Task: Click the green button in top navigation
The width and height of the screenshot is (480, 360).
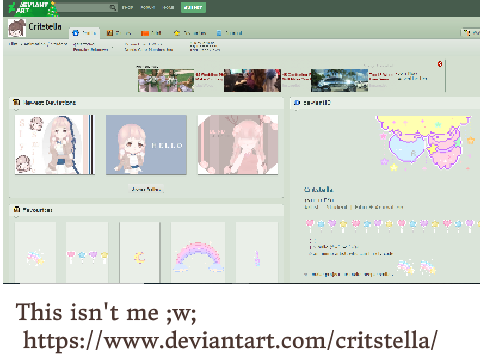Action: 193,7
